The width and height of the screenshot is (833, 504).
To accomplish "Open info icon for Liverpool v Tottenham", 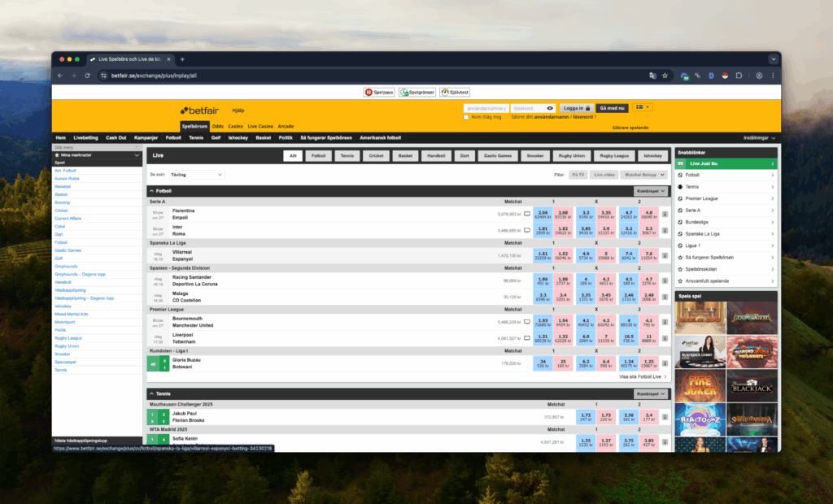I will click(x=665, y=338).
